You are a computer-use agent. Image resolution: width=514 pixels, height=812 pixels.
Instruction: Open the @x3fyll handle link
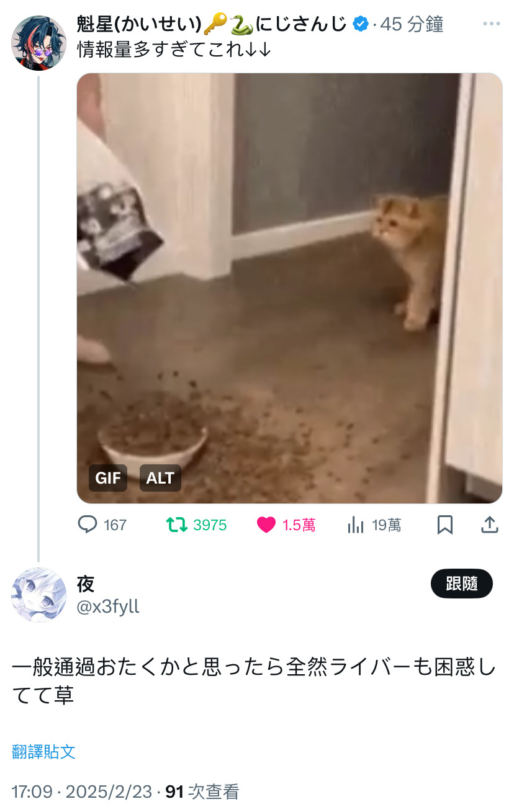pyautogui.click(x=108, y=607)
